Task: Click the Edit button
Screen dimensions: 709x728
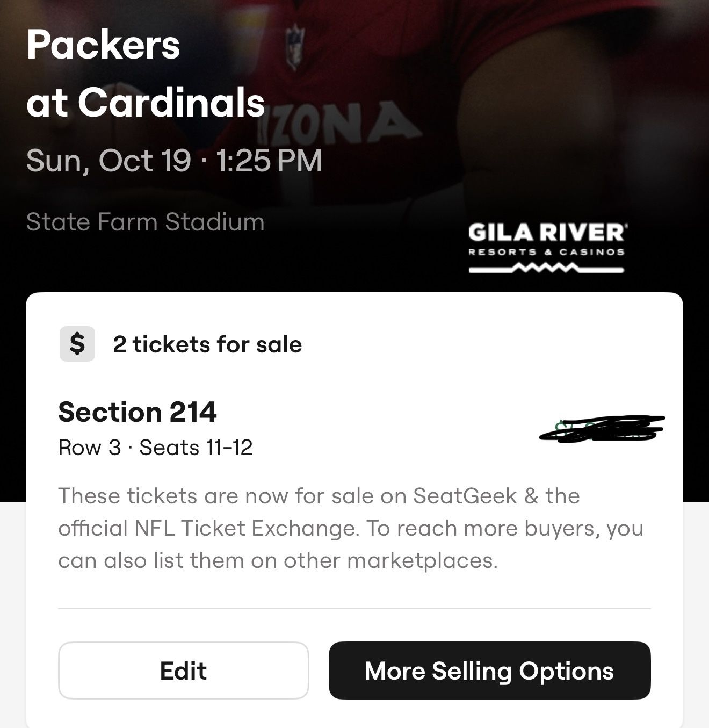Action: pyautogui.click(x=182, y=670)
